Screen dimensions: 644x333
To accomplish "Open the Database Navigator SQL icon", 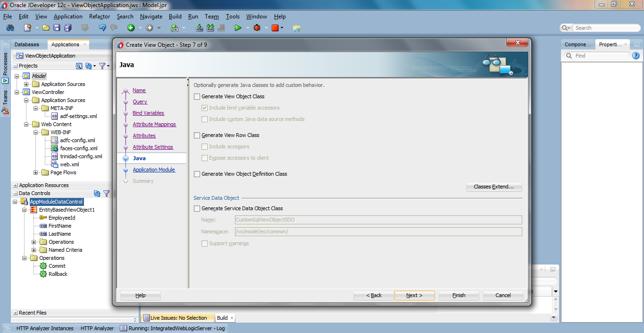I will click(175, 27).
